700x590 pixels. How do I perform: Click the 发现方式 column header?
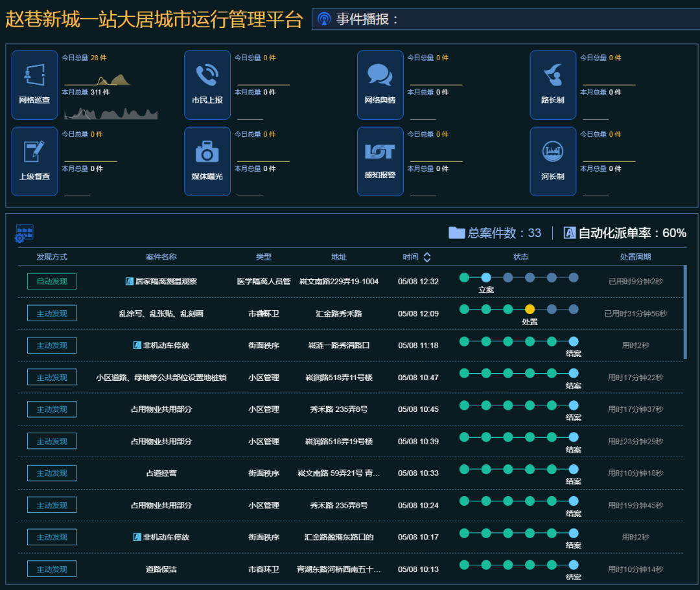(52, 257)
